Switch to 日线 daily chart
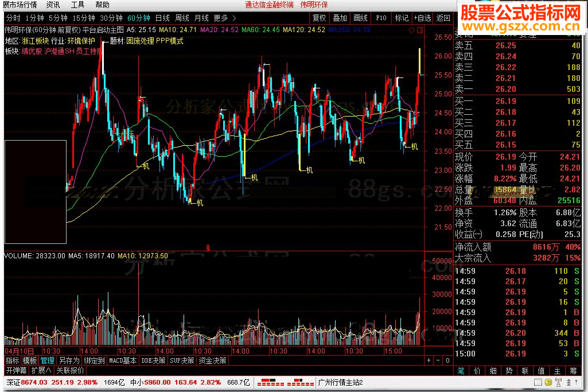 (x=162, y=18)
